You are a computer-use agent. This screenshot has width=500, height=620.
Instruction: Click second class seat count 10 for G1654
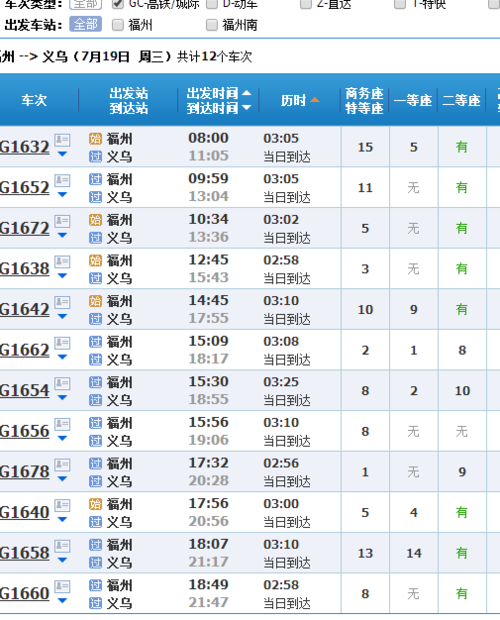tap(462, 391)
